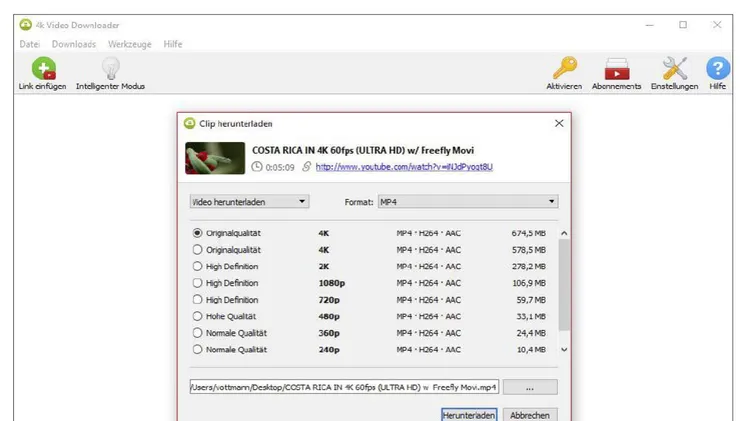
Task: Click the 59,7 MB file size text
Action: [x=531, y=299]
